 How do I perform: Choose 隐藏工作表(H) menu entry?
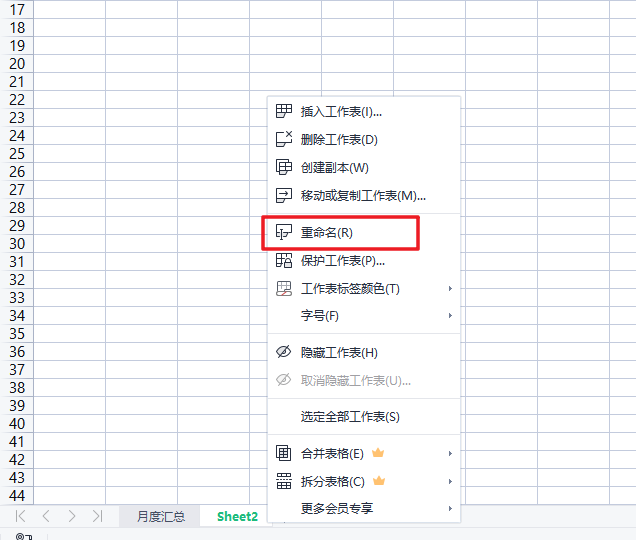click(364, 352)
